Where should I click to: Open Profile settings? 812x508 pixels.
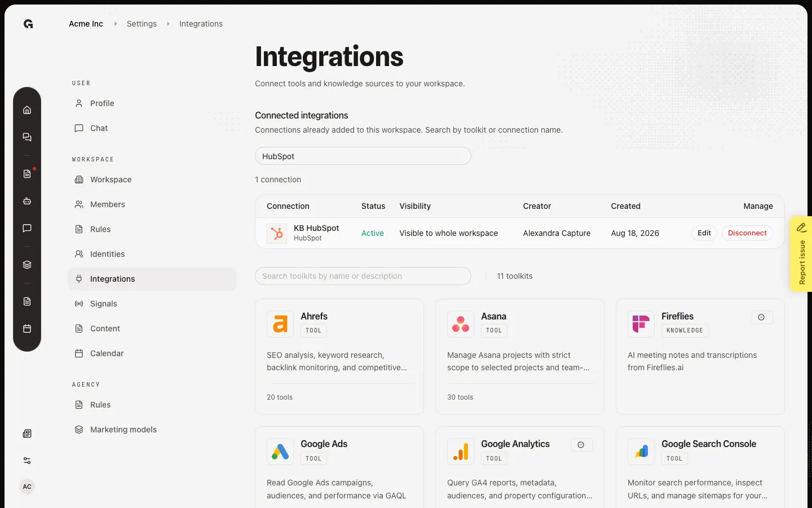[152, 103]
